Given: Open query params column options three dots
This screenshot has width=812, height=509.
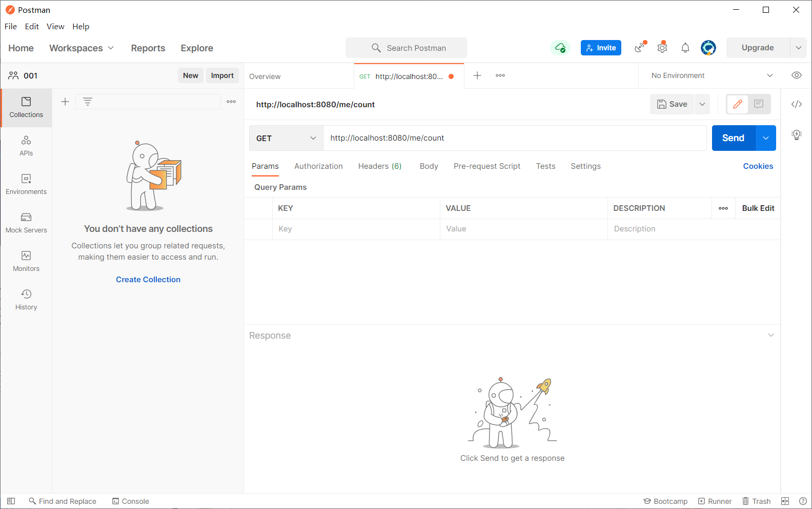Looking at the screenshot, I should [723, 208].
